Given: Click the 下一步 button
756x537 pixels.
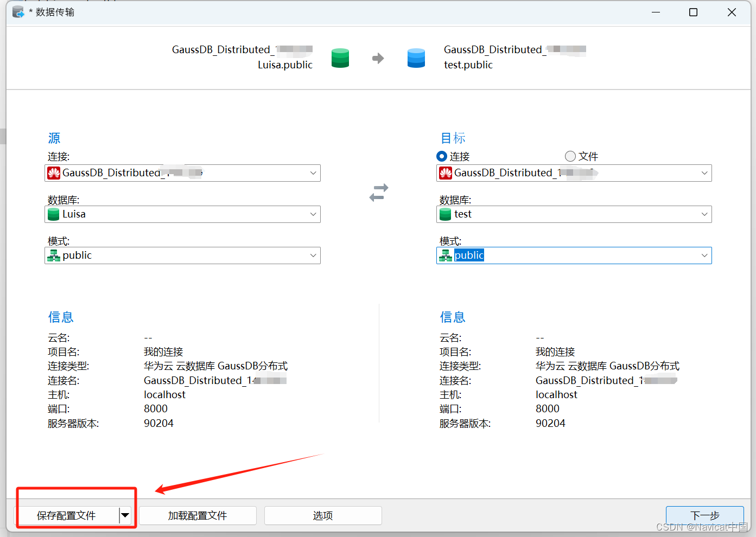Looking at the screenshot, I should [705, 515].
